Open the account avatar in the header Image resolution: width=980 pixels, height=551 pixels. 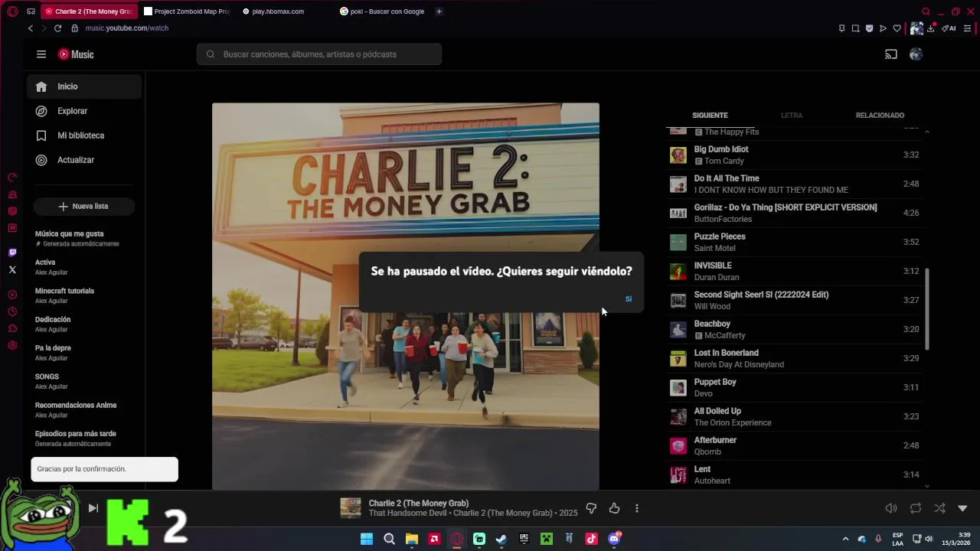pyautogui.click(x=916, y=54)
